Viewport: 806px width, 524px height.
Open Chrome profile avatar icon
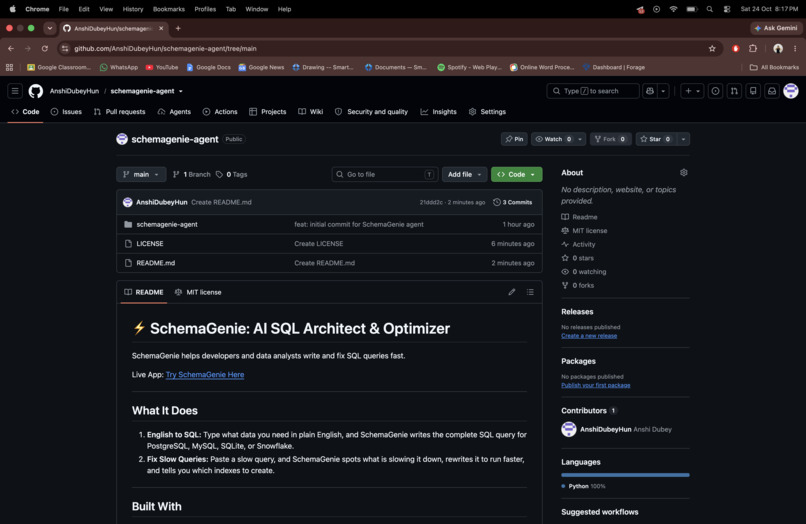pos(778,48)
